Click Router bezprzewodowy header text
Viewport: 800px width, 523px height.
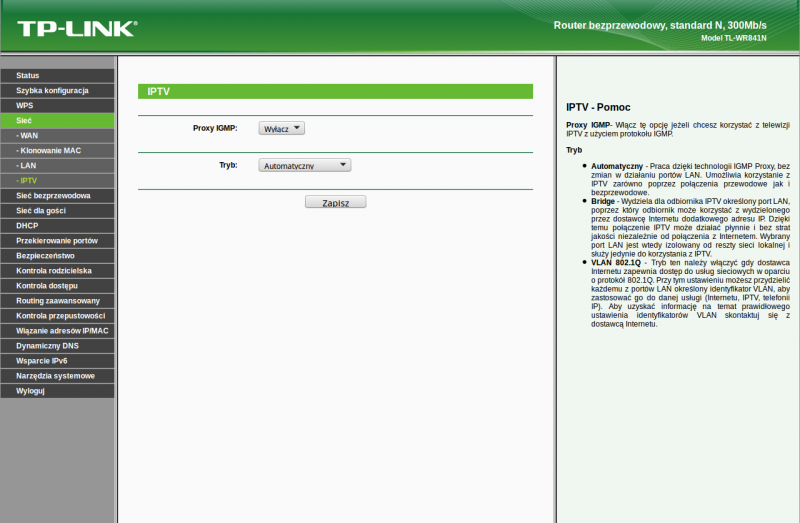tap(660, 26)
